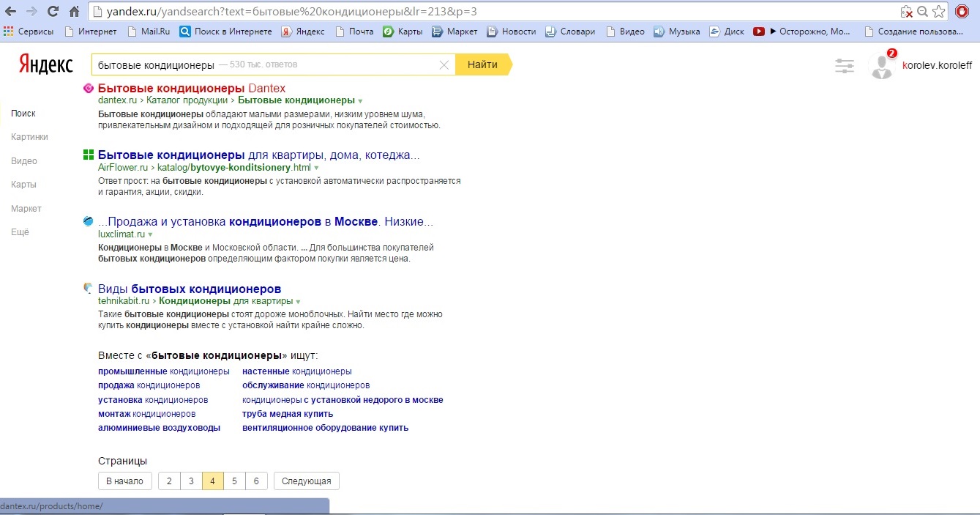
Task: Switch to Маркет in left sidebar
Action: [x=26, y=209]
